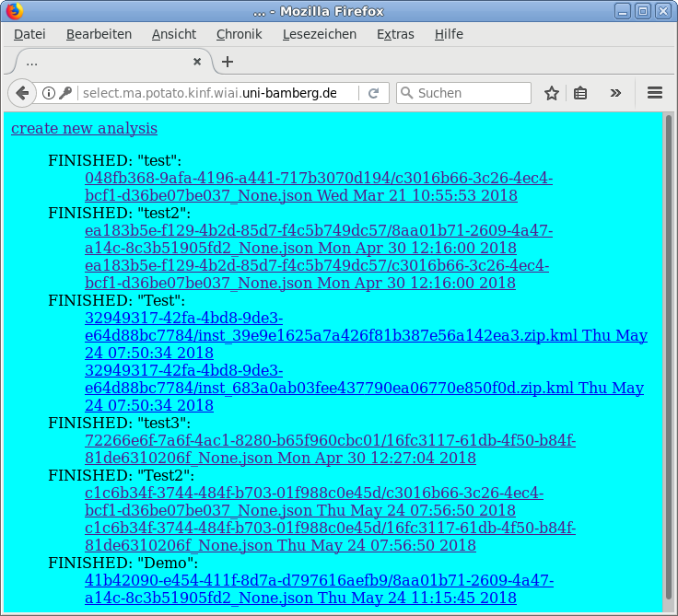Open the Chronik menu
Viewport: 678px width, 616px height.
(239, 34)
